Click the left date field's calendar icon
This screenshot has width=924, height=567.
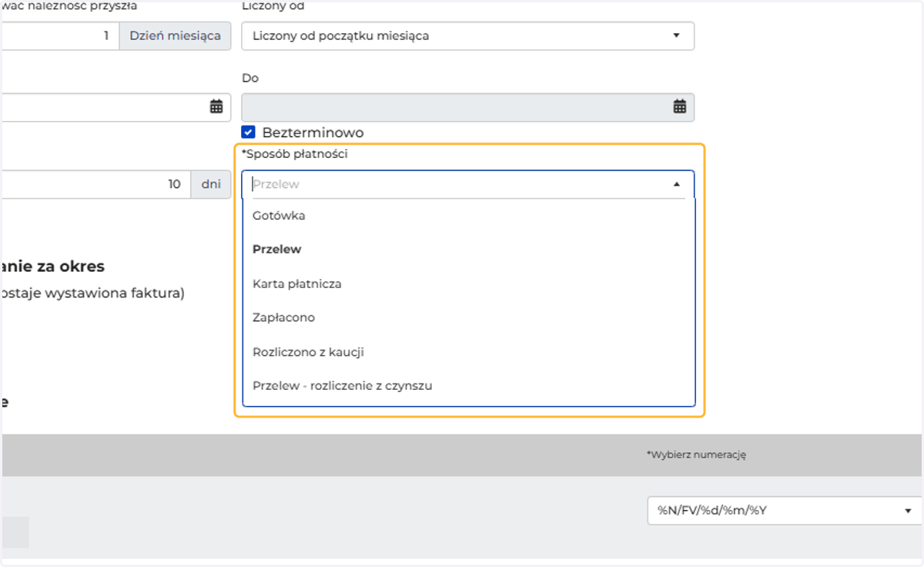point(216,107)
